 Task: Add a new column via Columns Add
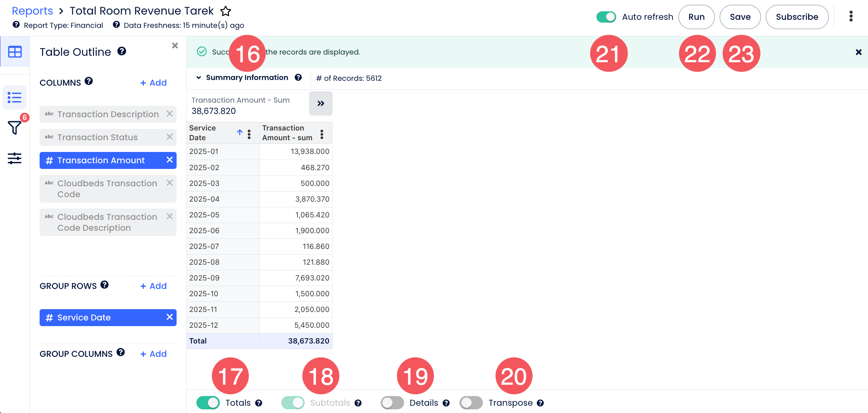tap(154, 83)
